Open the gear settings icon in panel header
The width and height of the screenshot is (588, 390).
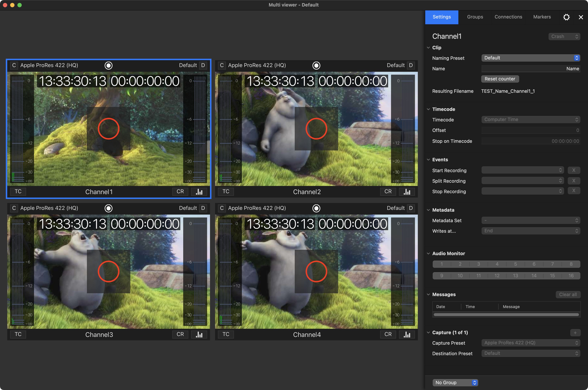click(x=566, y=17)
